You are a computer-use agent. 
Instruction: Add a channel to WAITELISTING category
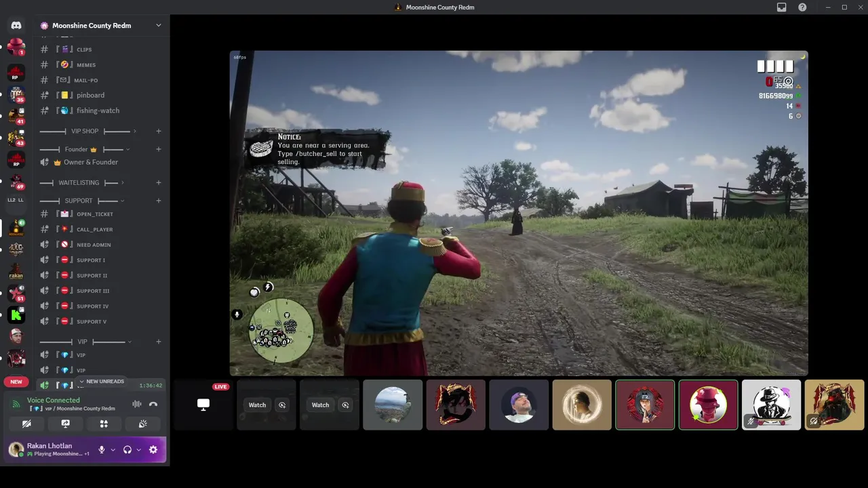click(158, 182)
